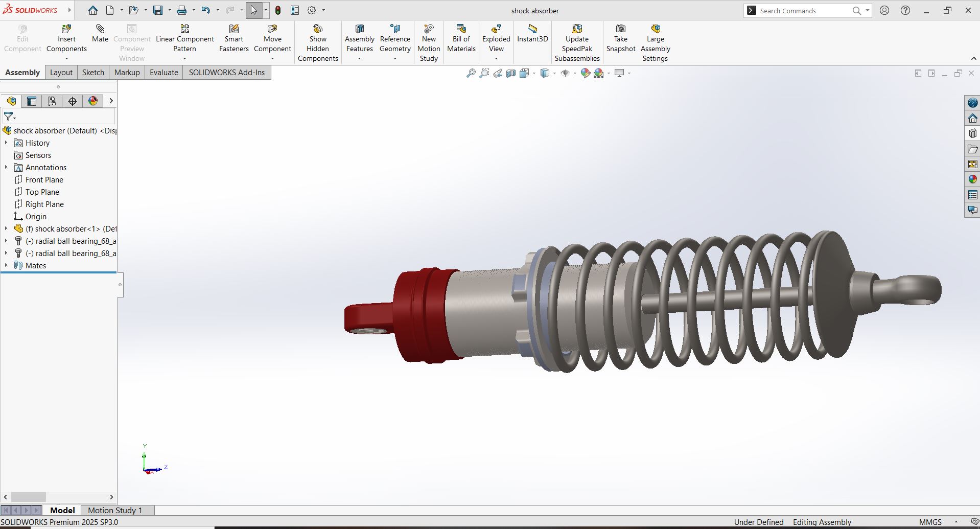Click the feature tree filter box
Screen dimensions: 980x529
point(59,117)
